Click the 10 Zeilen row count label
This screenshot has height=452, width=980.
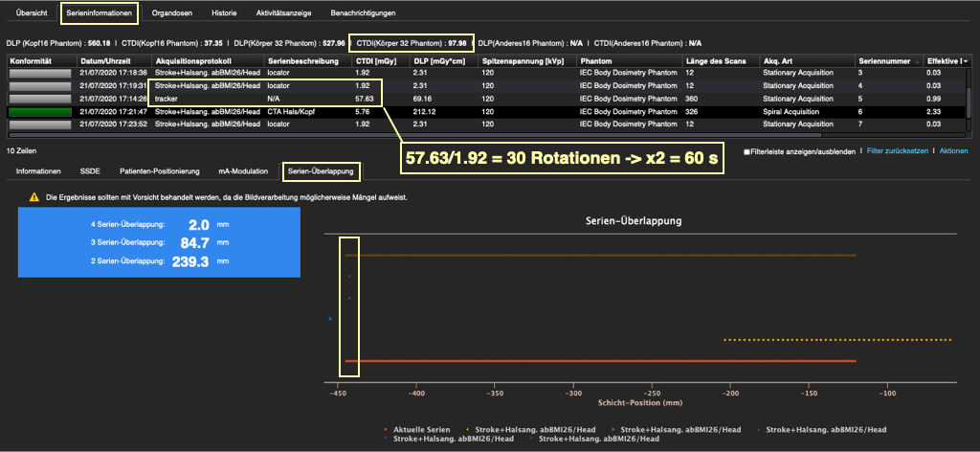coord(21,151)
